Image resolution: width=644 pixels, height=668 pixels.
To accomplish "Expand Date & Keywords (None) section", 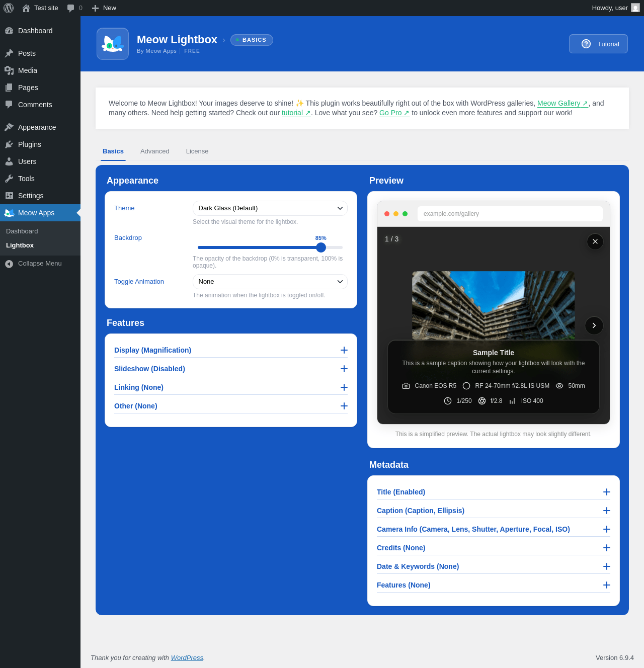I will (494, 566).
